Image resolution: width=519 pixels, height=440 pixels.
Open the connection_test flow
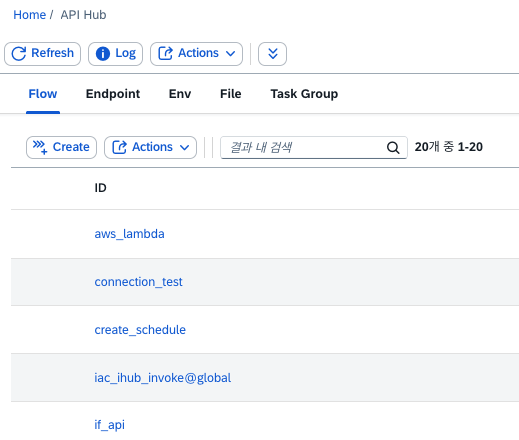tap(138, 282)
